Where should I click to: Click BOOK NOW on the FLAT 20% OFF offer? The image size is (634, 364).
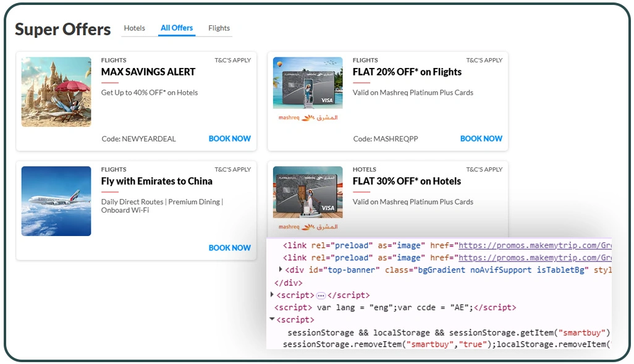click(x=481, y=138)
